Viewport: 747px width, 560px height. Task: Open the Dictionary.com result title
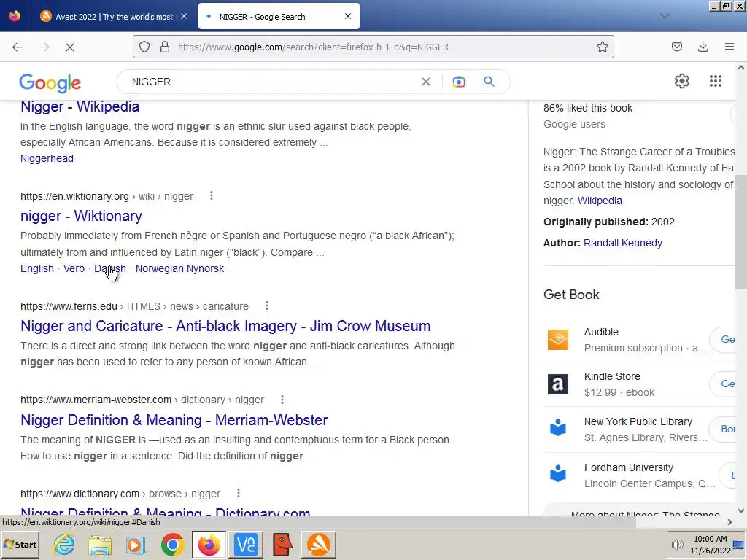(x=166, y=512)
